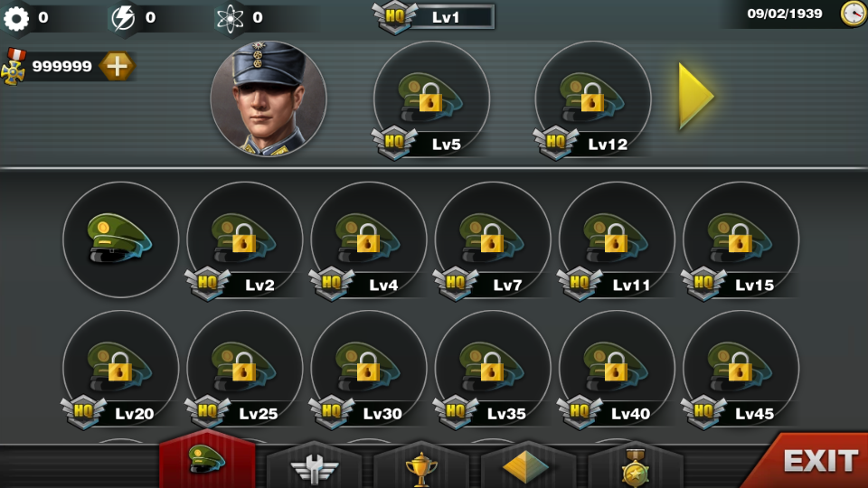Add medals with the plus button
The width and height of the screenshot is (868, 488).
(117, 66)
